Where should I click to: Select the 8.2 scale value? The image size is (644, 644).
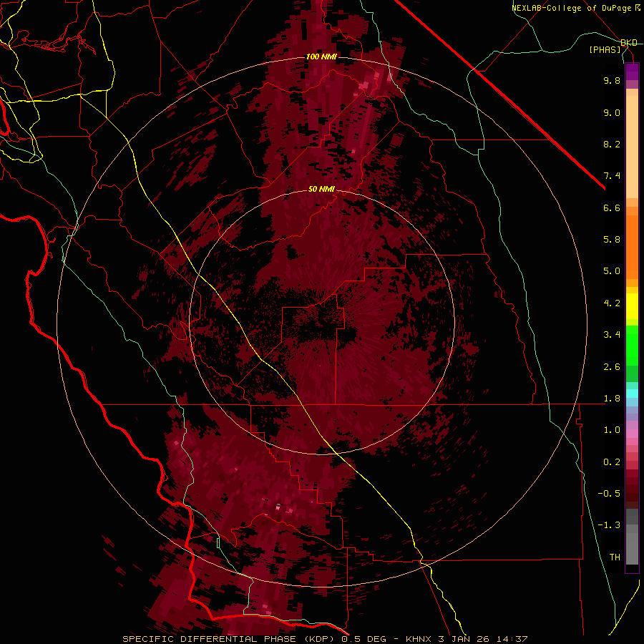[x=612, y=144]
